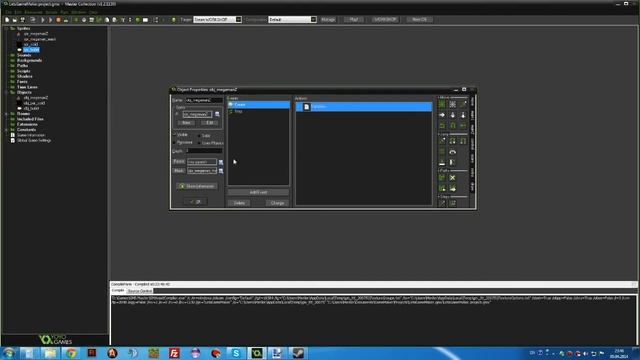The height and width of the screenshot is (360, 640).
Task: Run the game in debug mode icon
Action: [51, 20]
